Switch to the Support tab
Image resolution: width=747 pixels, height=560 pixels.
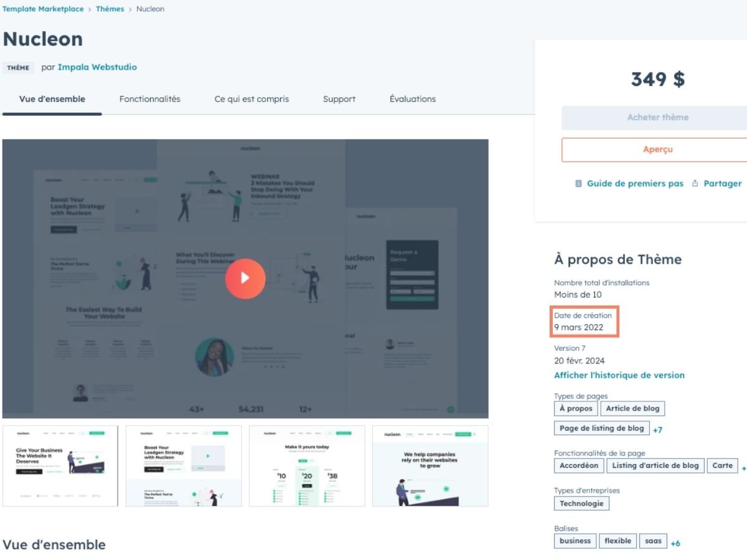pyautogui.click(x=339, y=99)
